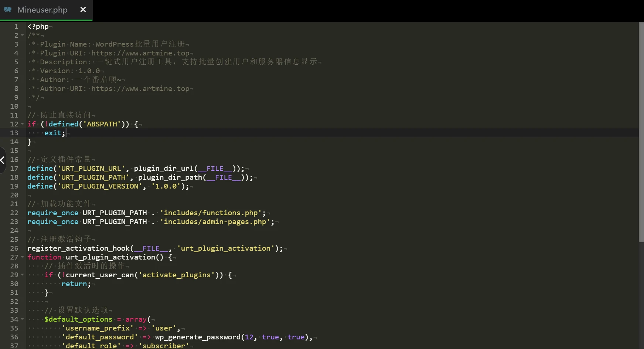Close the Mineuser.php tab
Viewport: 644px width, 349px height.
coord(83,10)
